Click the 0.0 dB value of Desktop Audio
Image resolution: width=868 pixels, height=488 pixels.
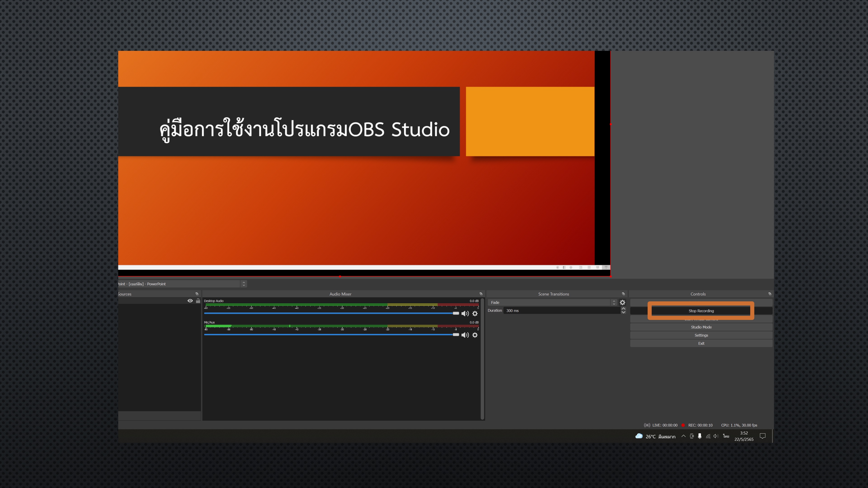click(x=474, y=301)
